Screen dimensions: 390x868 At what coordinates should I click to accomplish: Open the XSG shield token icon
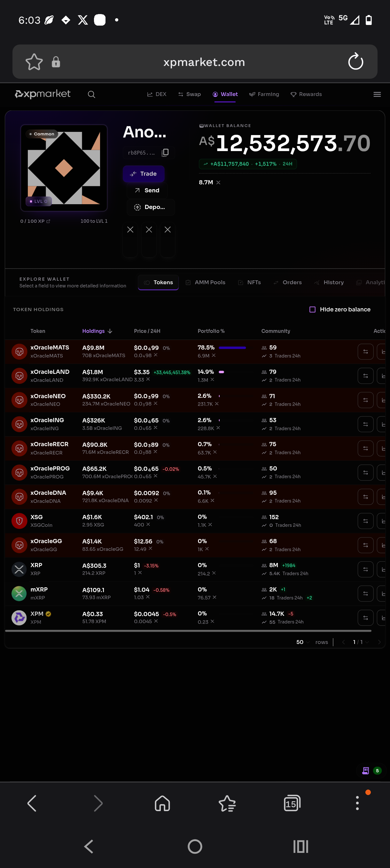(19, 521)
